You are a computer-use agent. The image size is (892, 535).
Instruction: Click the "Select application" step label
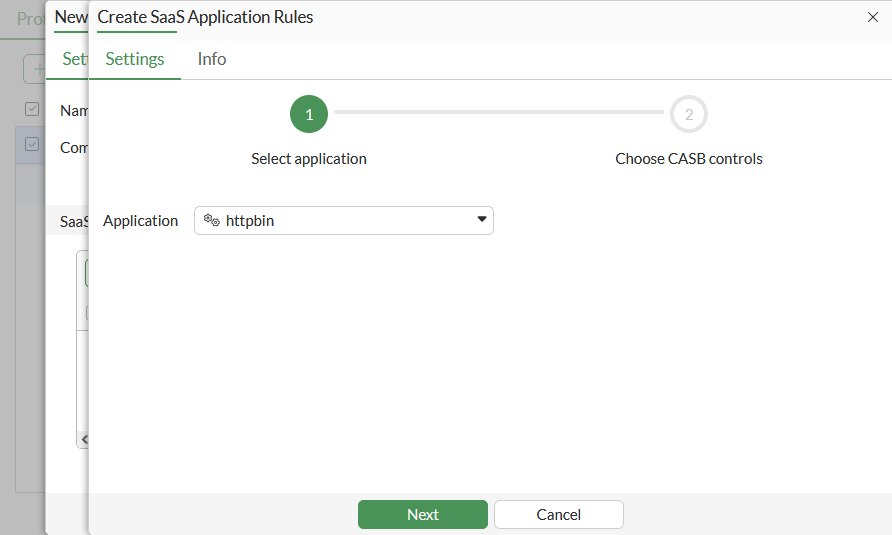(309, 159)
